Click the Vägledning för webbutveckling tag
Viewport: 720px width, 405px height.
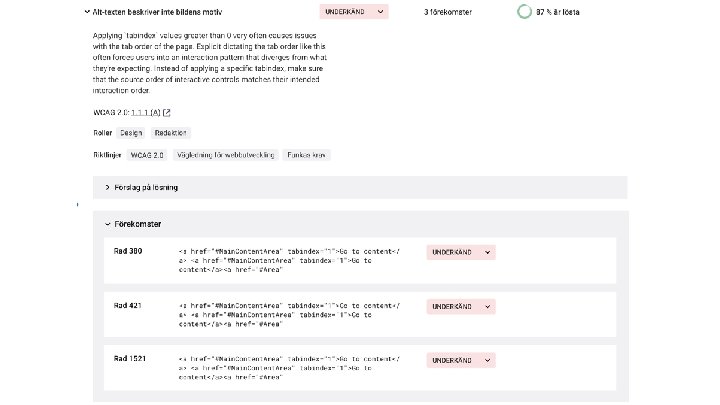[x=224, y=155]
